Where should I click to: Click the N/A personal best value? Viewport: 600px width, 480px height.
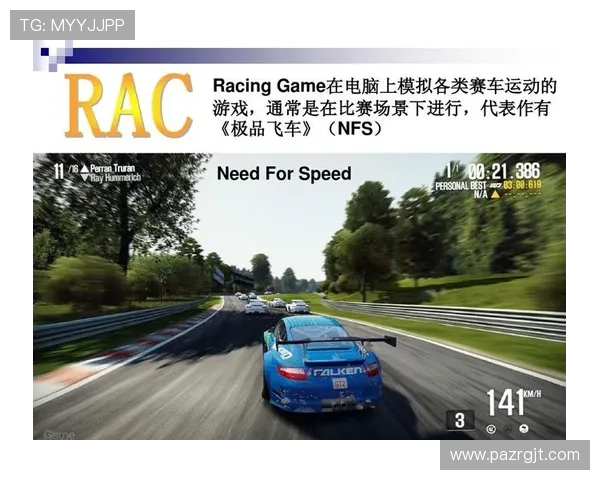click(x=481, y=194)
